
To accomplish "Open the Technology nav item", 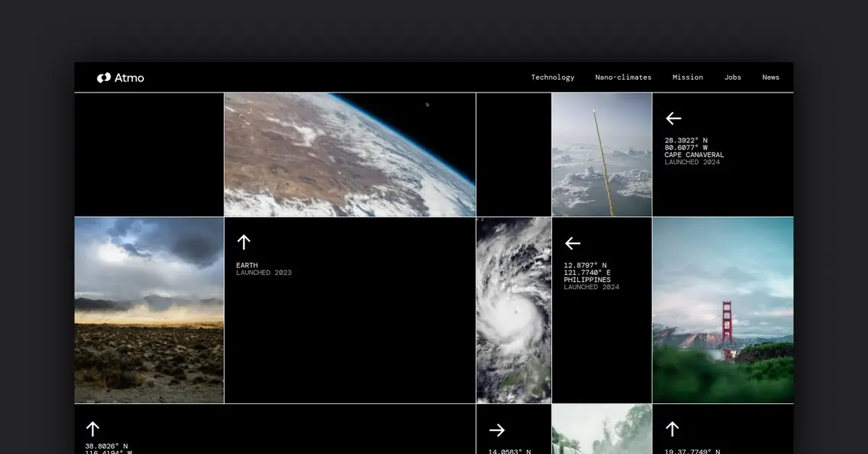I will pos(553,77).
